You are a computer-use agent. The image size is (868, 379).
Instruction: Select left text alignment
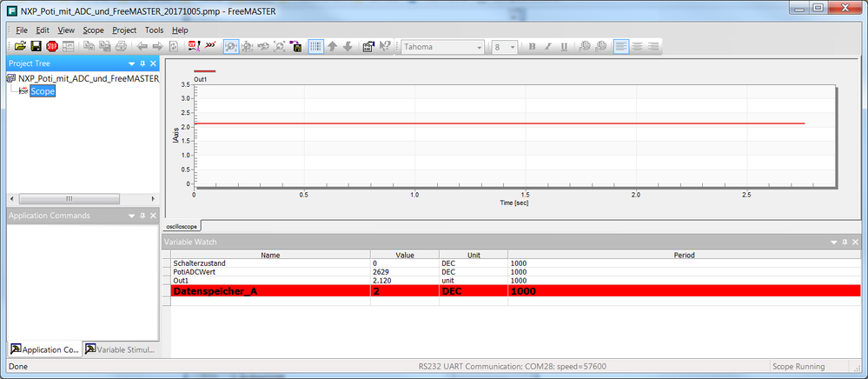click(621, 47)
